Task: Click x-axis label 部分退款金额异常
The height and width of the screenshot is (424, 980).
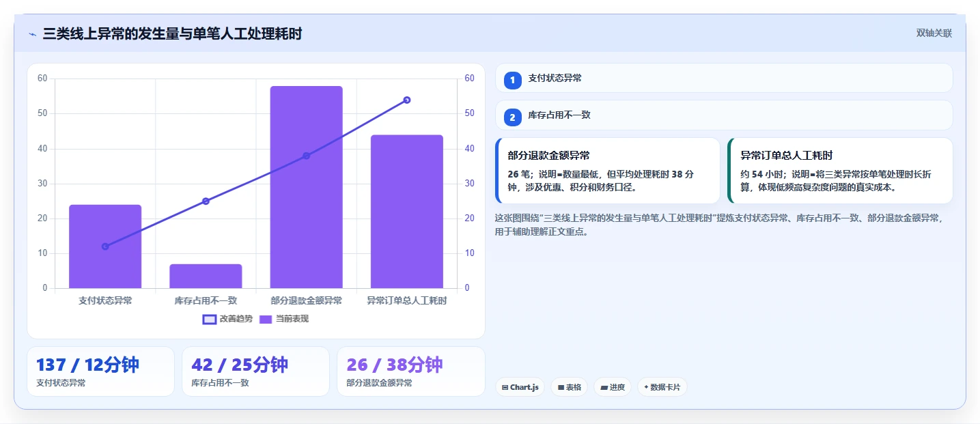Action: coord(306,300)
